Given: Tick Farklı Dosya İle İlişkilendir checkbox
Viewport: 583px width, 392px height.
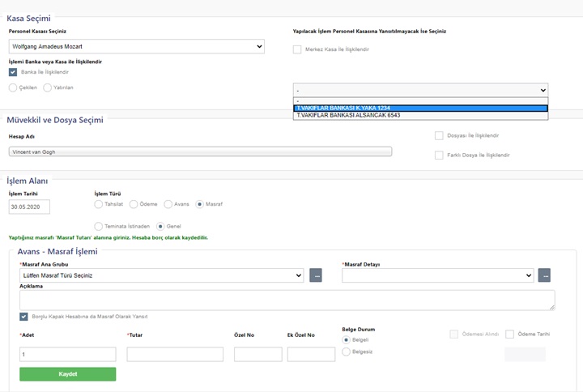Looking at the screenshot, I should [439, 155].
